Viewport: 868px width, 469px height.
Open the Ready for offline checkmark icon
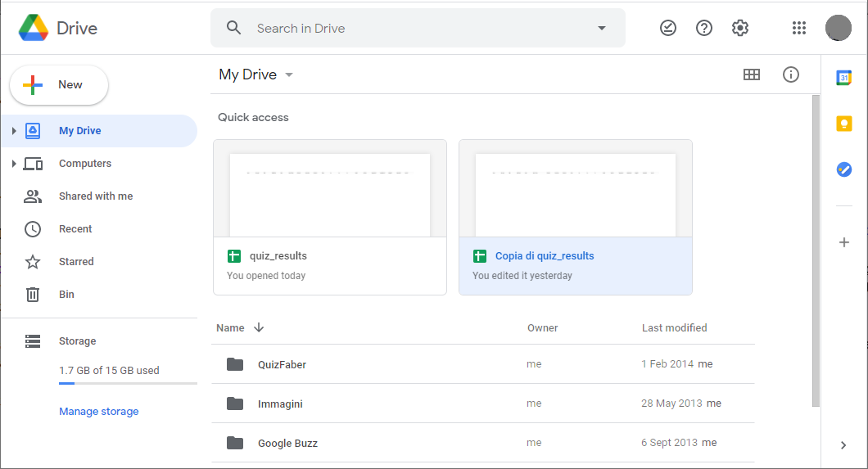click(668, 28)
